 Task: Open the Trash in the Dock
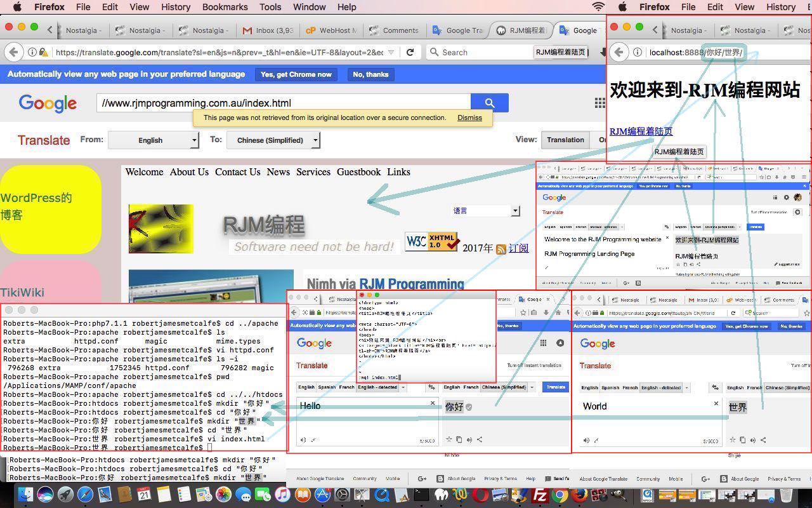785,495
